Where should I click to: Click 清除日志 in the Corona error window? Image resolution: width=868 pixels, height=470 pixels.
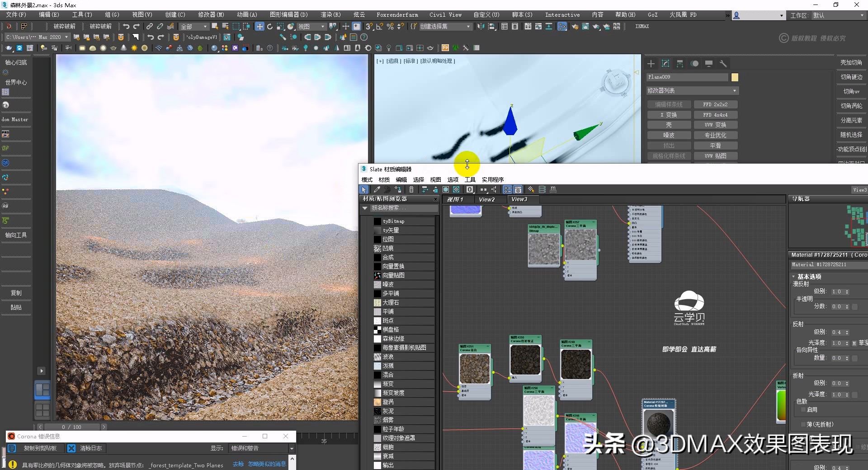[90, 448]
